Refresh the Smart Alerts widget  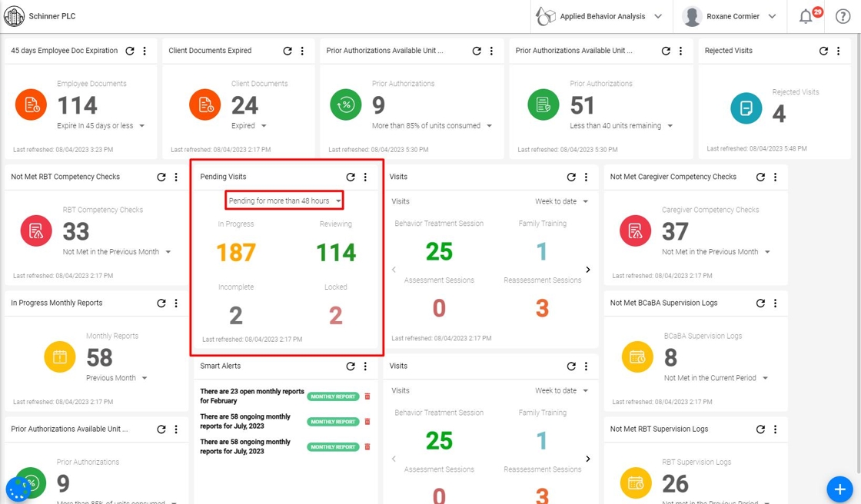(351, 366)
